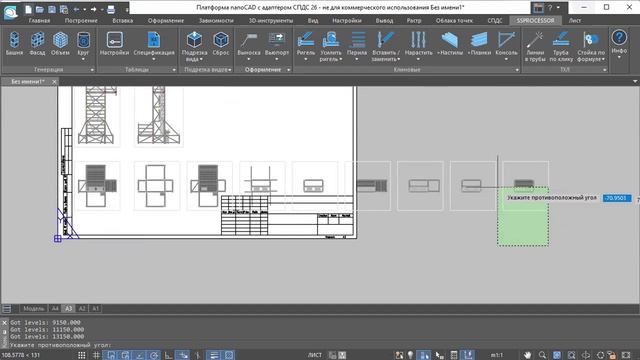This screenshot has width=640, height=360.
Task: Save the drawing with the diskette icon
Action: [x=51, y=9]
